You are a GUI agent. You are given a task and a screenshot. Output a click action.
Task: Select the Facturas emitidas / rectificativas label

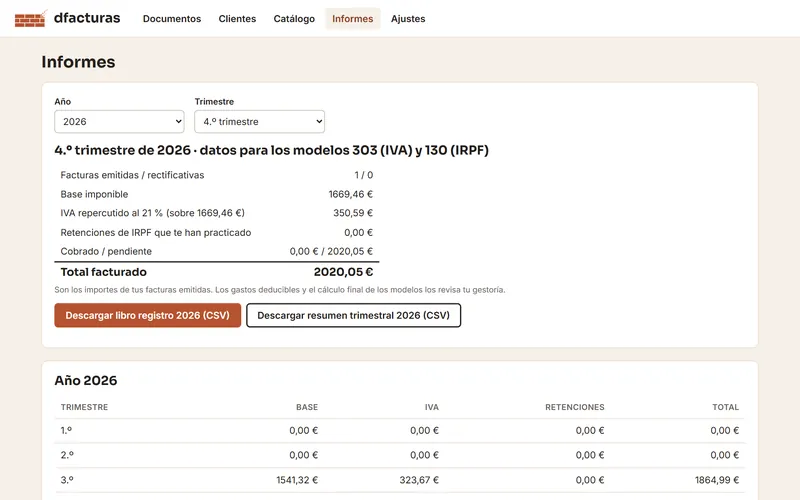pyautogui.click(x=132, y=175)
